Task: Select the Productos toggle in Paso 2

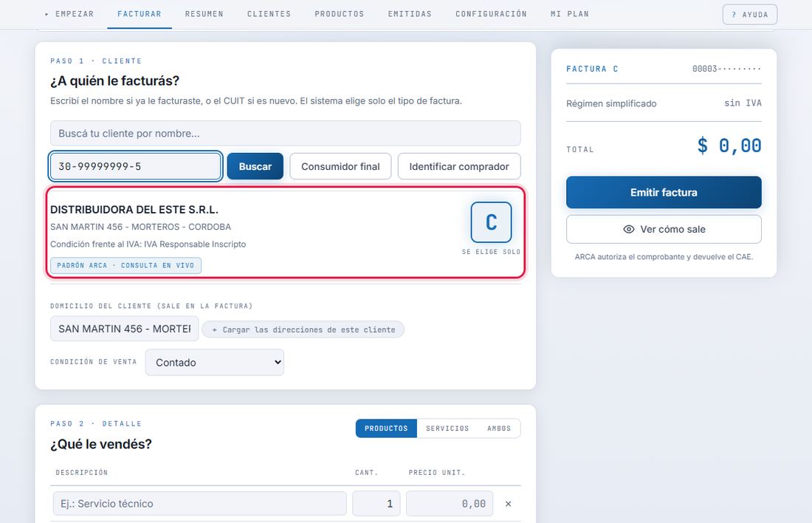Action: click(x=386, y=428)
